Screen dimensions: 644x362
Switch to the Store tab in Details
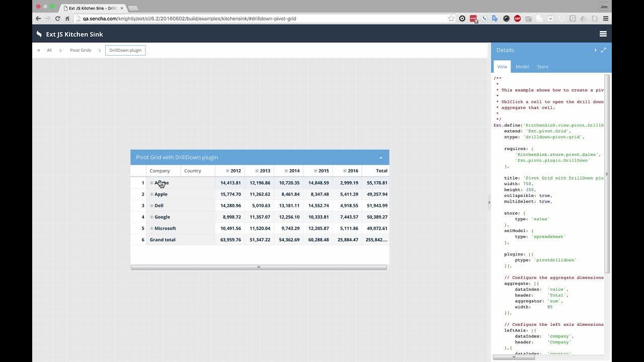[x=543, y=66]
